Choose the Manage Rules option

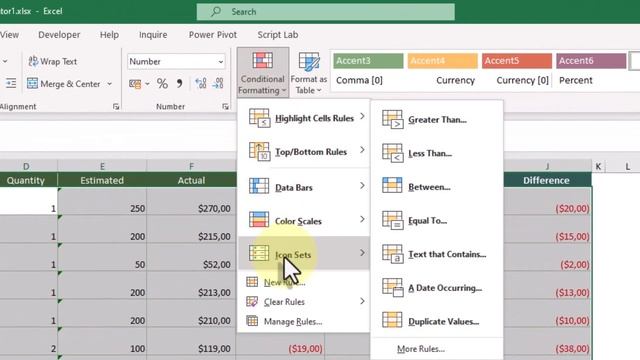(x=304, y=321)
